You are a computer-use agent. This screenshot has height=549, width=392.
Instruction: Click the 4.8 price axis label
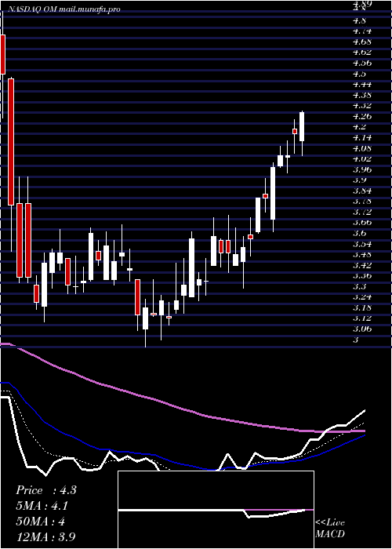point(359,20)
